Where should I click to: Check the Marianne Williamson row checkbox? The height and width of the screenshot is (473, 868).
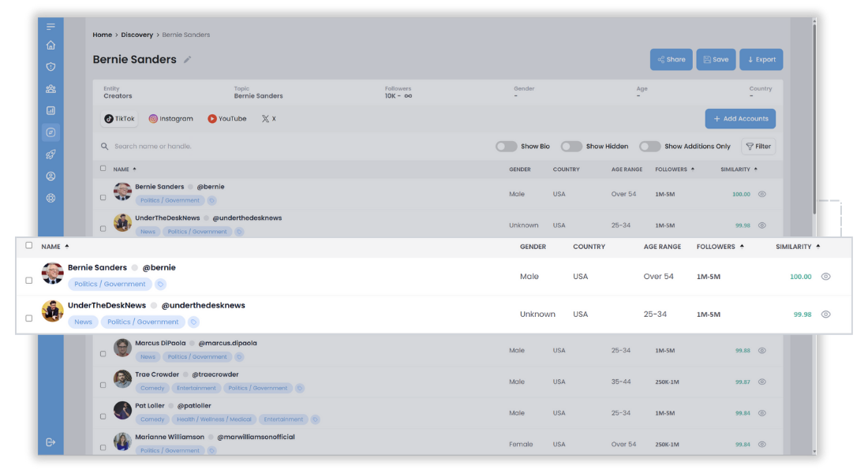(103, 448)
